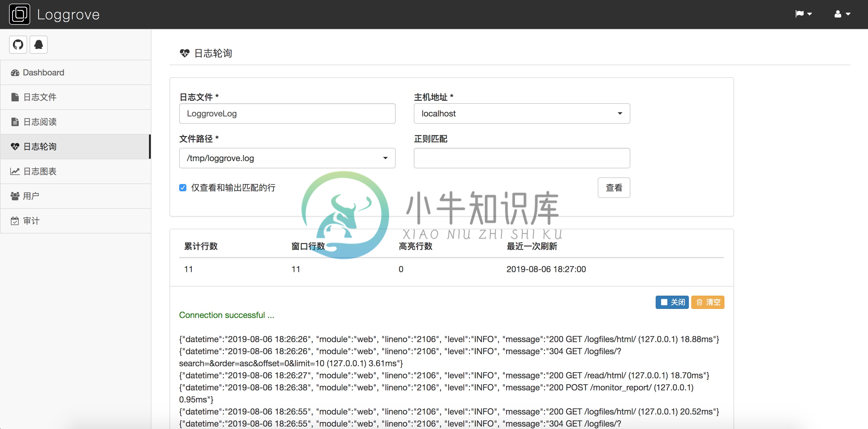This screenshot has width=868, height=429.
Task: Click timestamp 2019-08-06 18:27:00 cell
Action: click(x=546, y=269)
